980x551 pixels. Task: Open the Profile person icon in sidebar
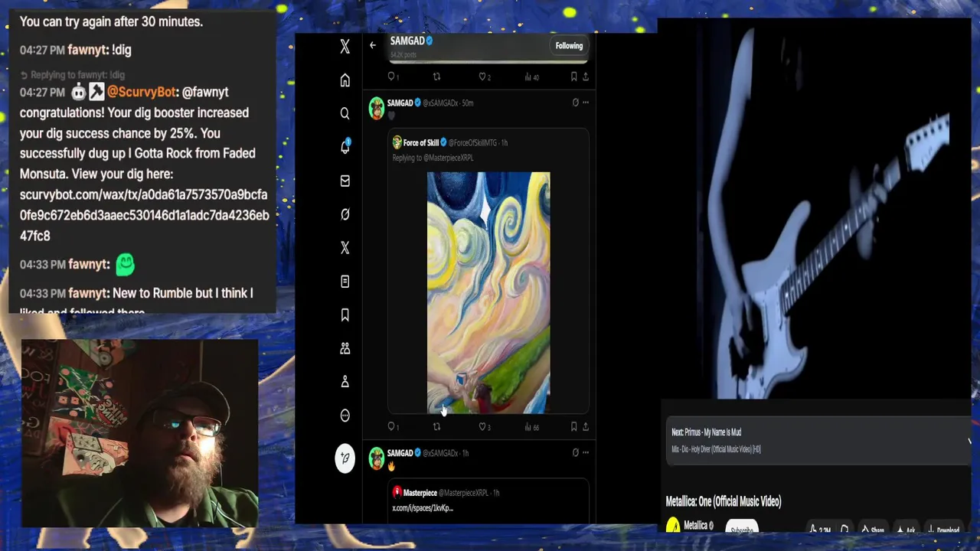coord(345,382)
